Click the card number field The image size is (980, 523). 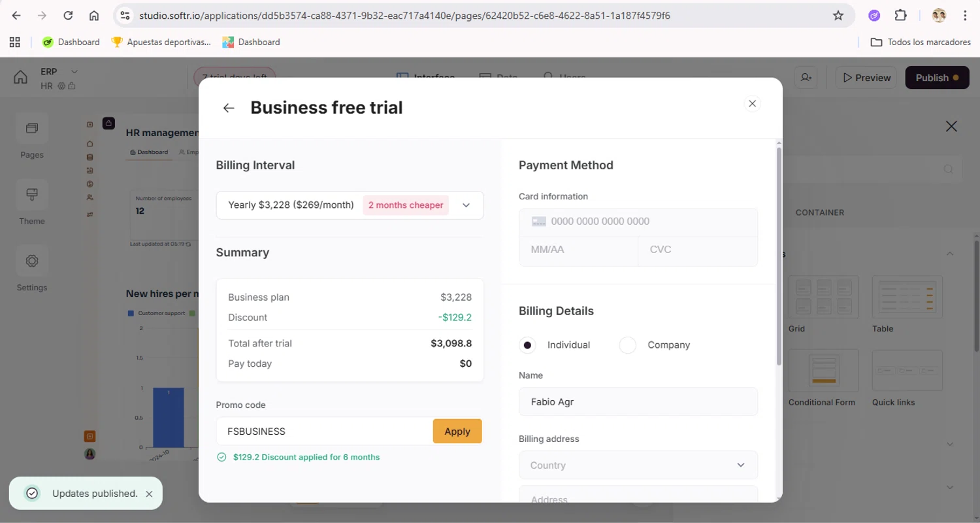point(638,222)
